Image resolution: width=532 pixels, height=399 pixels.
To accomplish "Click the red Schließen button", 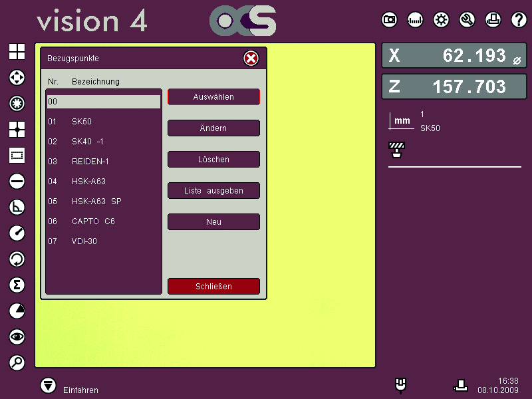I will tap(213, 287).
